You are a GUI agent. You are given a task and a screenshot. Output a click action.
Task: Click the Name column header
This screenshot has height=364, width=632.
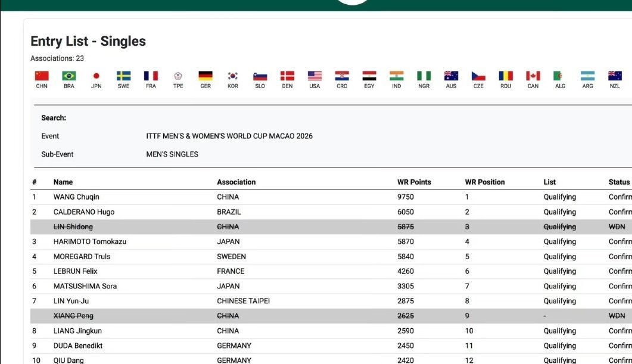pos(63,182)
